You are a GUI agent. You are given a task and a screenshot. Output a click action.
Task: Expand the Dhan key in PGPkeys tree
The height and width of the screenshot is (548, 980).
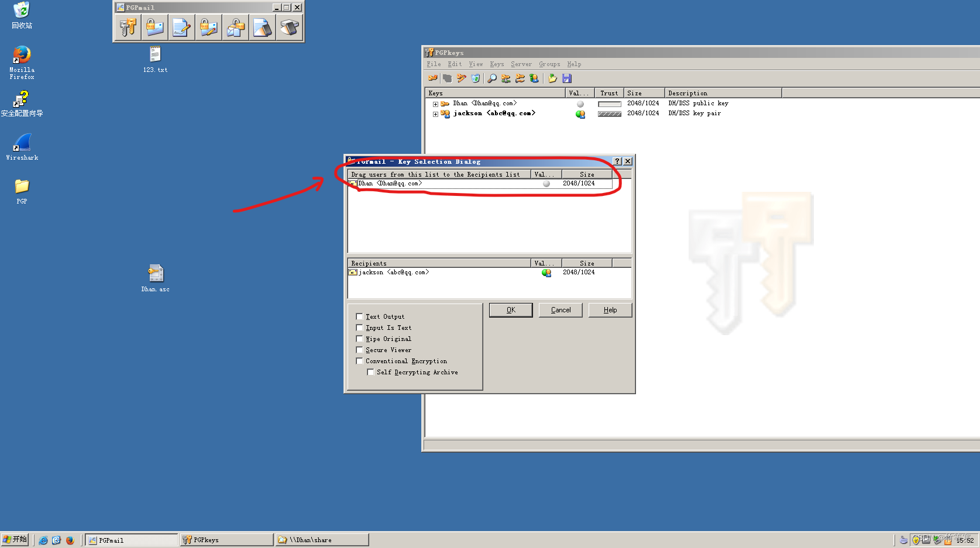tap(435, 104)
